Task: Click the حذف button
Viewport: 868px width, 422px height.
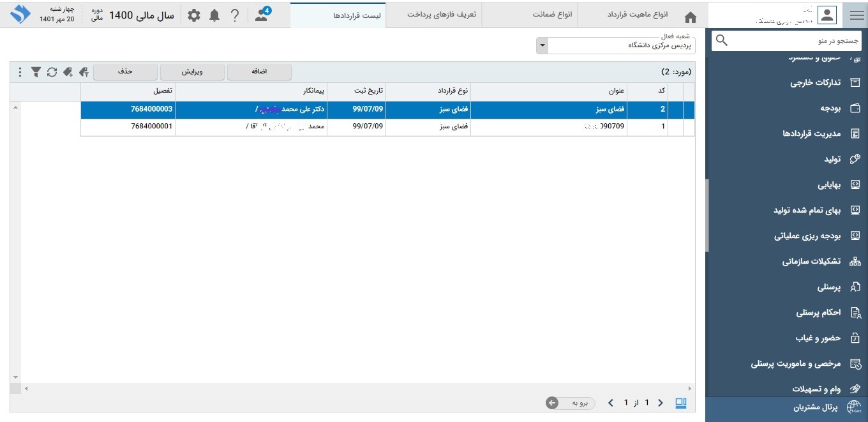Action: click(x=125, y=72)
